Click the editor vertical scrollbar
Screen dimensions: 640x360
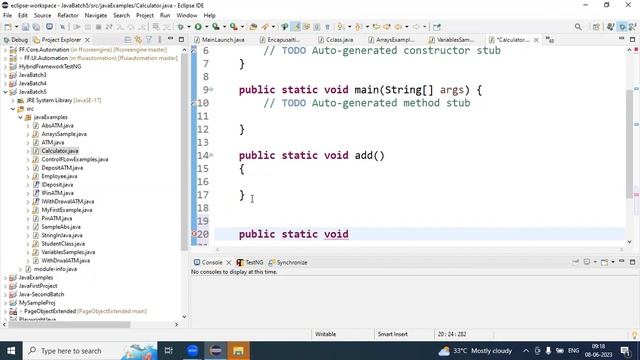point(629,143)
